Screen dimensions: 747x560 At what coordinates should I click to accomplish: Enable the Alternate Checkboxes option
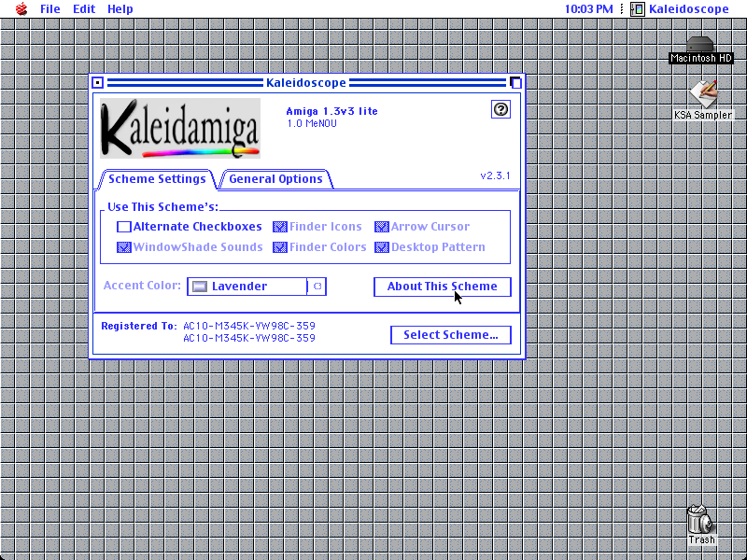coord(190,227)
